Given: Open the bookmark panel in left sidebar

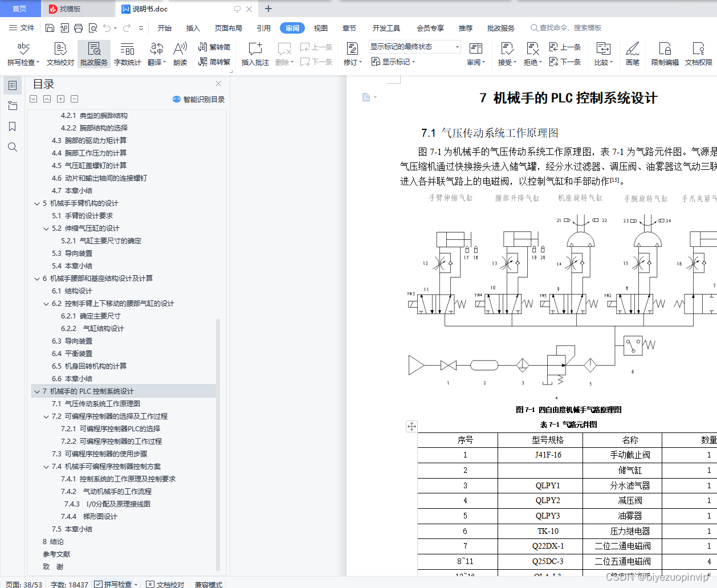Looking at the screenshot, I should 12,126.
